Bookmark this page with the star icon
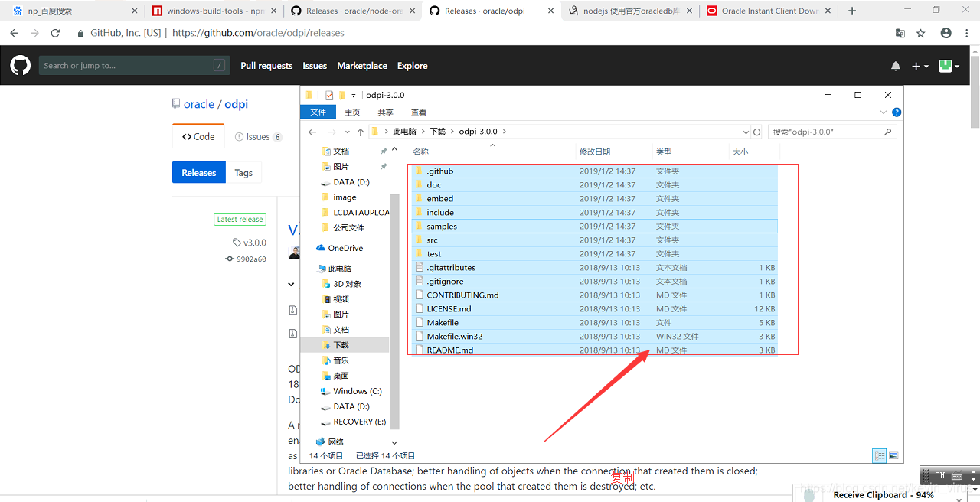Viewport: 980px width, 502px height. click(x=921, y=33)
